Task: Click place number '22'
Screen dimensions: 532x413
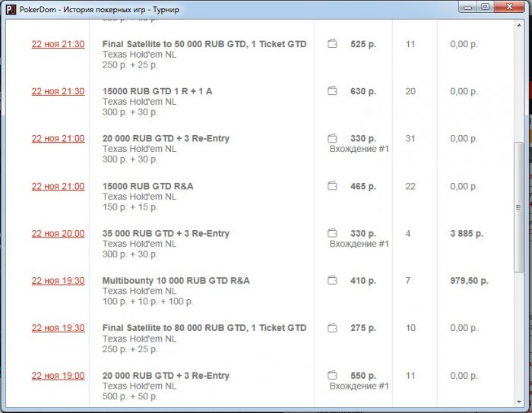Action: 410,186
